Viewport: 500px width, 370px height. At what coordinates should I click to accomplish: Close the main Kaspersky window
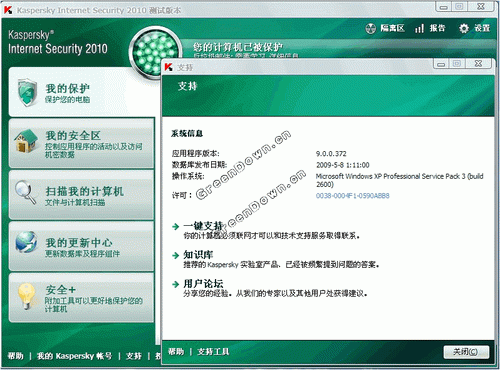[x=481, y=7]
